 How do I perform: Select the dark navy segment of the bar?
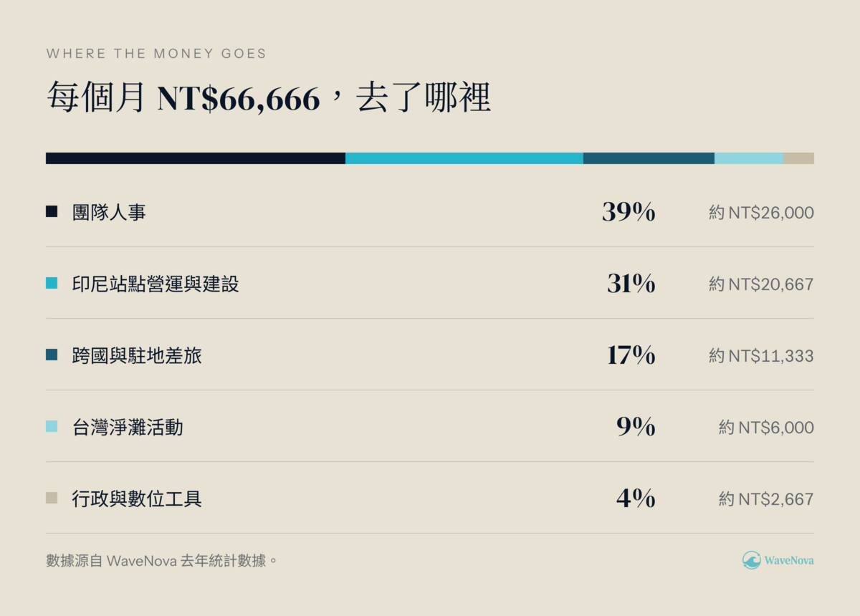[x=196, y=158]
